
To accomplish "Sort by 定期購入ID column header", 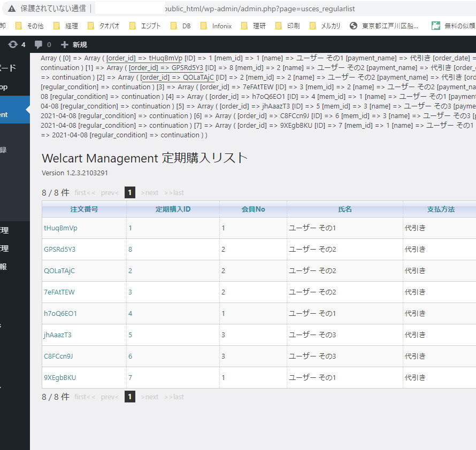I will click(x=173, y=209).
